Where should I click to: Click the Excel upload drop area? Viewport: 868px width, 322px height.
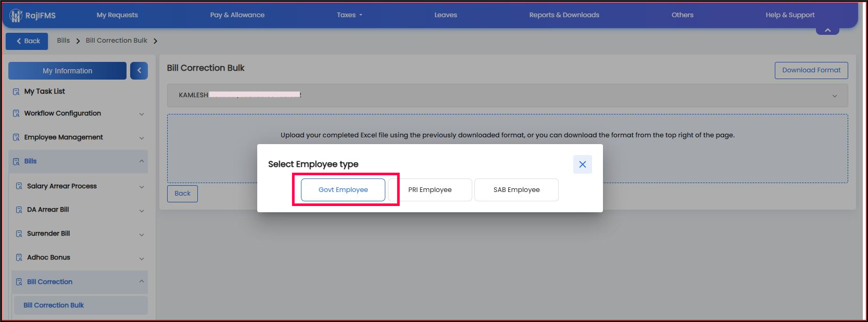(507, 148)
